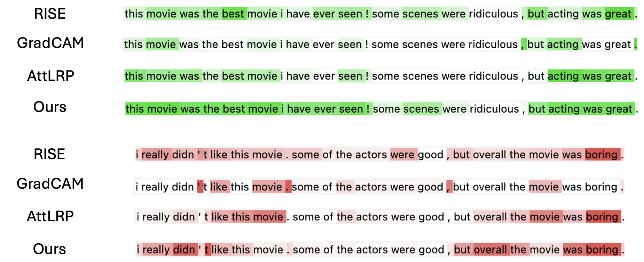Click 'good' in second RISE row
Viewport: 644px width, 262px height.
pyautogui.click(x=431, y=155)
